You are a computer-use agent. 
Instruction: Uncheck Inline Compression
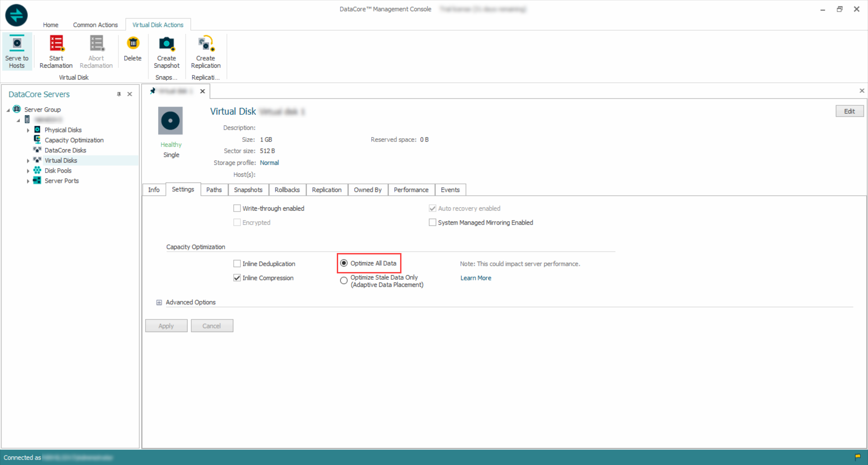coord(237,278)
